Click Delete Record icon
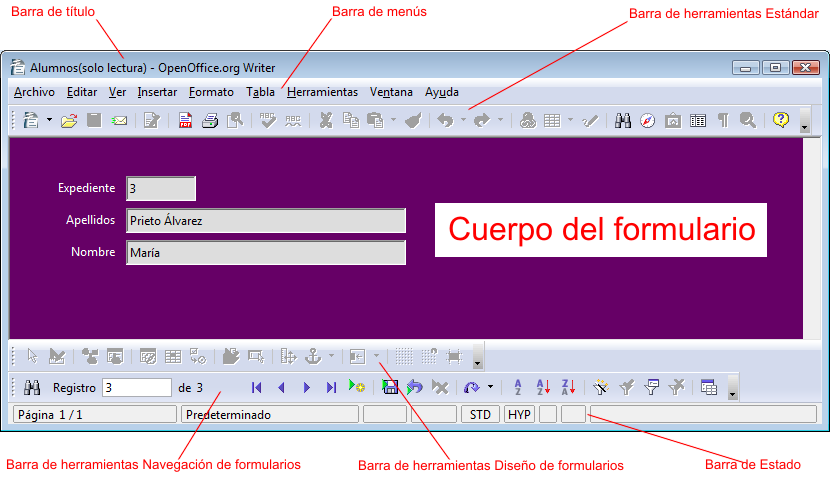The width and height of the screenshot is (830, 483). coord(440,387)
